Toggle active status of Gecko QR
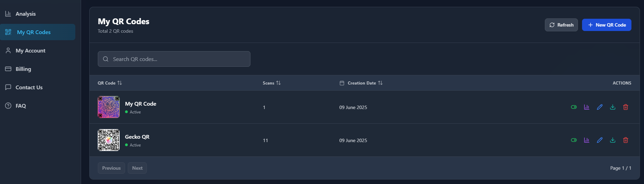The height and width of the screenshot is (184, 644). click(x=574, y=140)
